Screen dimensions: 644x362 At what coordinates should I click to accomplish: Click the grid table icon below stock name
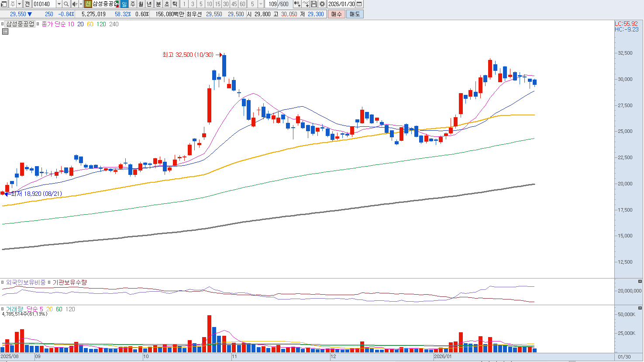5,31
